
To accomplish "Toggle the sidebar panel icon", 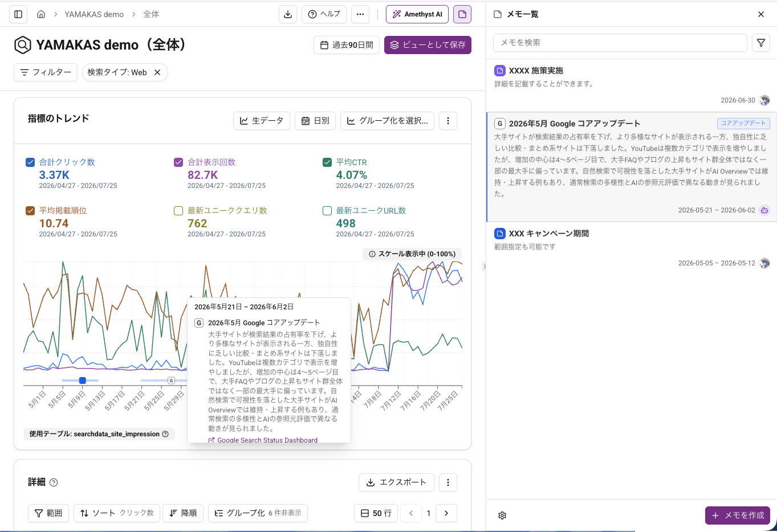I will [18, 14].
